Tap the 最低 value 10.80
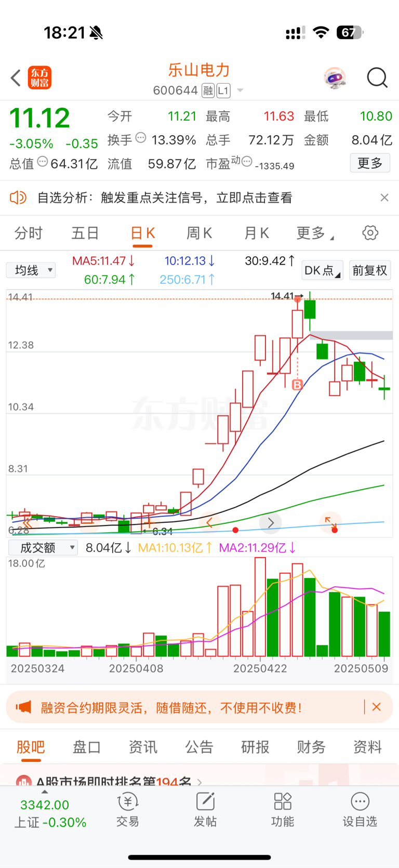 (x=376, y=116)
